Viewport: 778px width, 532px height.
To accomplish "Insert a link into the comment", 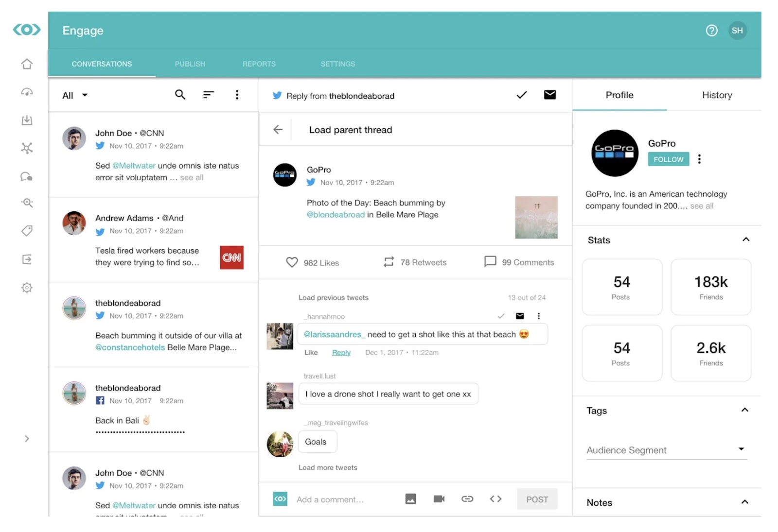I will [x=467, y=499].
